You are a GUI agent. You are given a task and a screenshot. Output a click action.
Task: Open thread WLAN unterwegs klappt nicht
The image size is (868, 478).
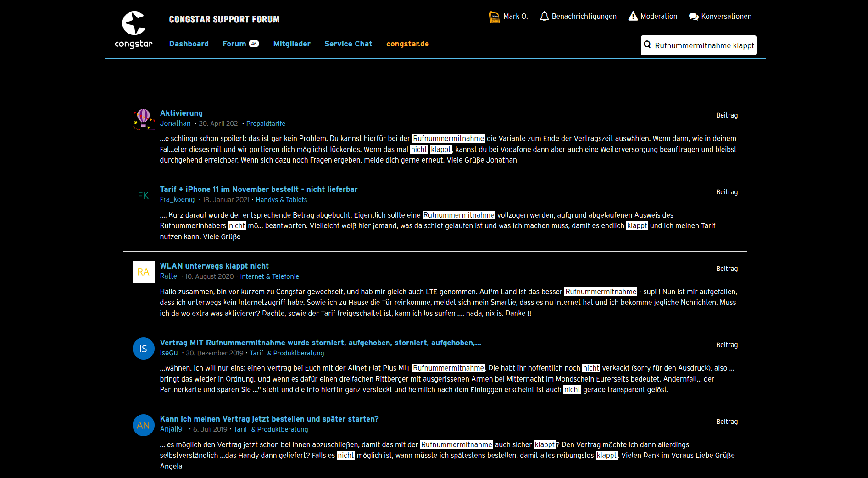(214, 266)
